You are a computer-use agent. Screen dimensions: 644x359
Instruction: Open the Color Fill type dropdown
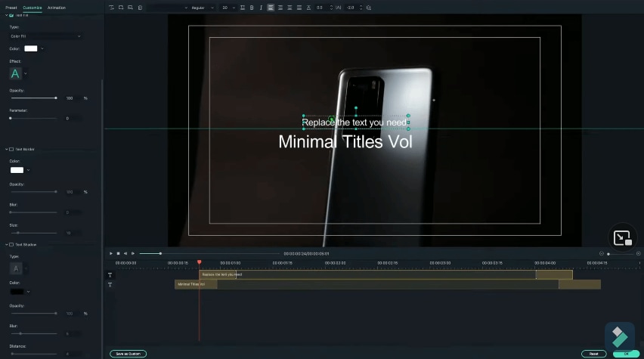pos(45,36)
